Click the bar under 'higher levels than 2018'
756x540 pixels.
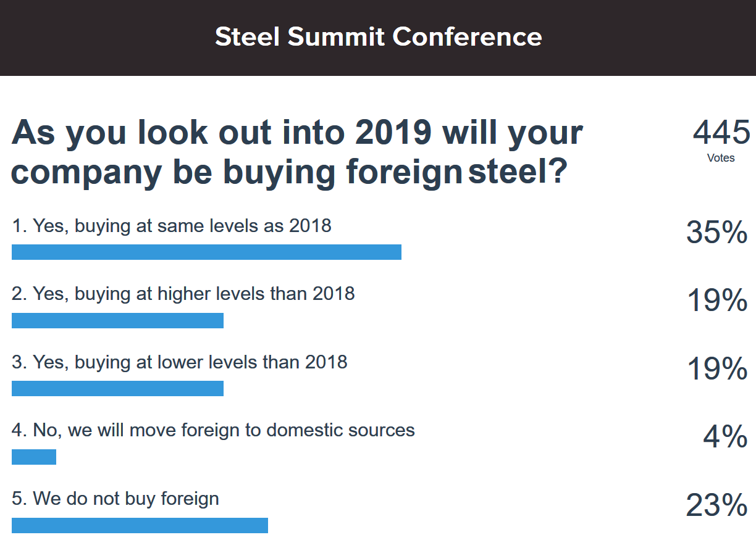pyautogui.click(x=117, y=320)
